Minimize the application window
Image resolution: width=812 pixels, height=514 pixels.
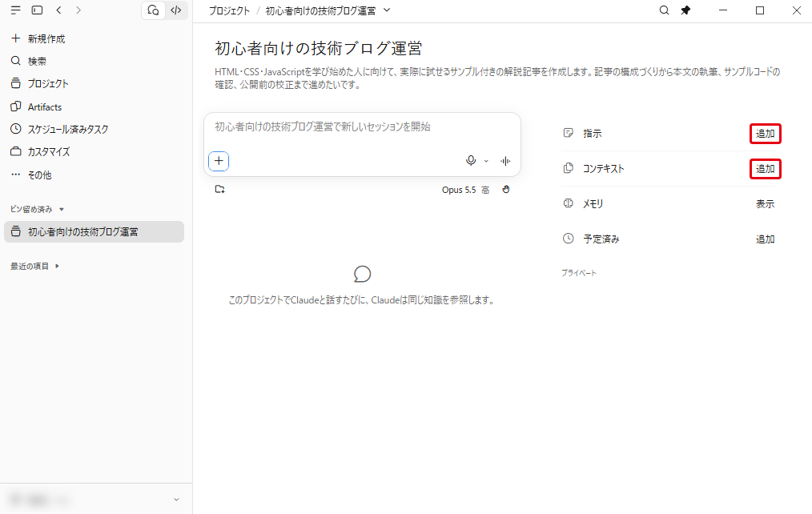723,10
